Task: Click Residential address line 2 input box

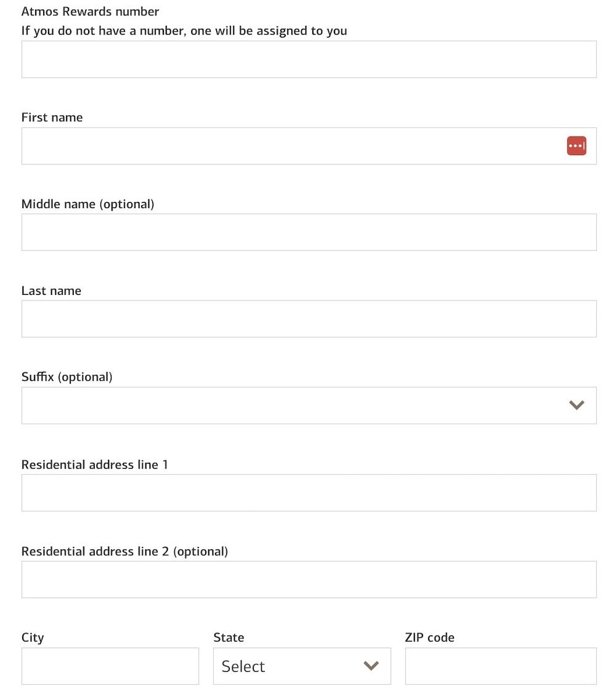Action: coord(309,579)
